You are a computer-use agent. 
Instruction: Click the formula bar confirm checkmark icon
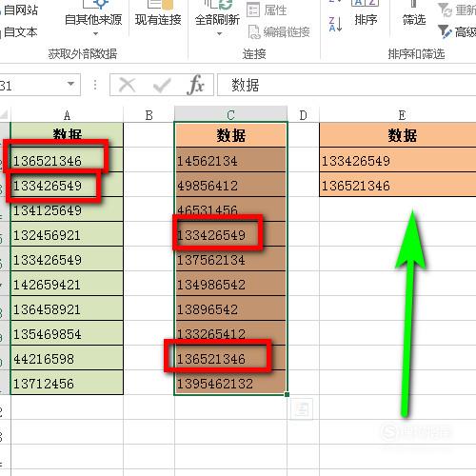point(162,85)
